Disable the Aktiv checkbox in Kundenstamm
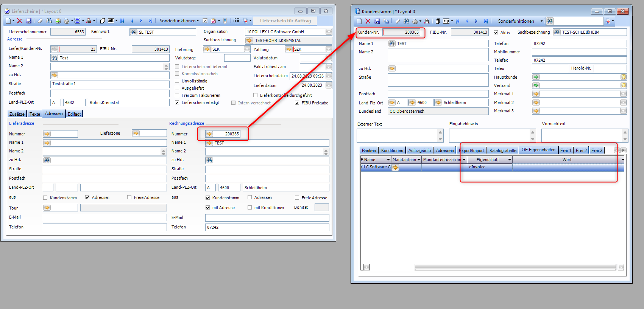The image size is (644, 309). point(496,33)
